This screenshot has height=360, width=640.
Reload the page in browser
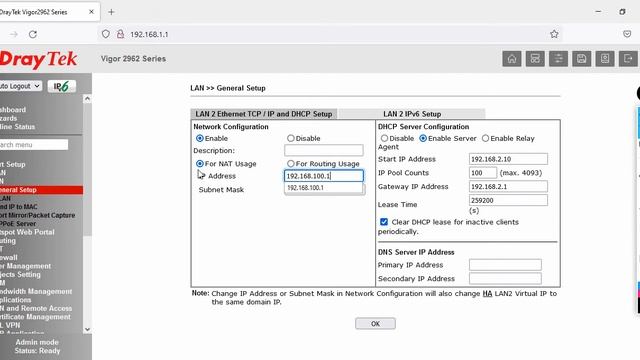33,34
